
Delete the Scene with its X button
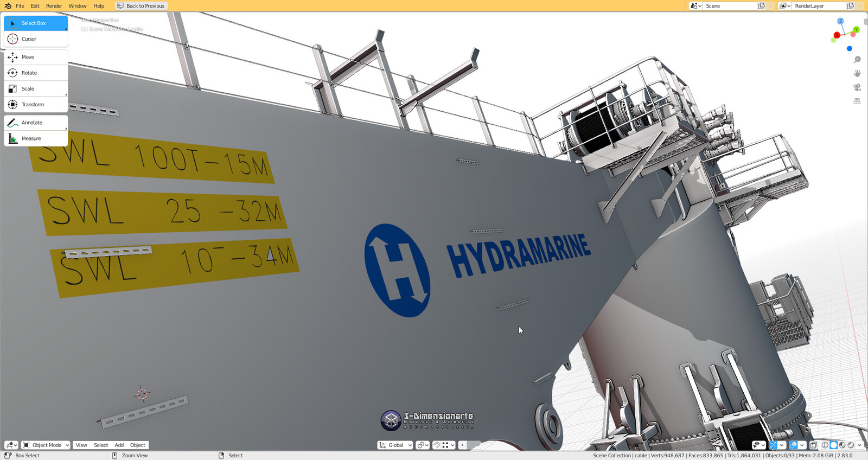click(x=770, y=6)
